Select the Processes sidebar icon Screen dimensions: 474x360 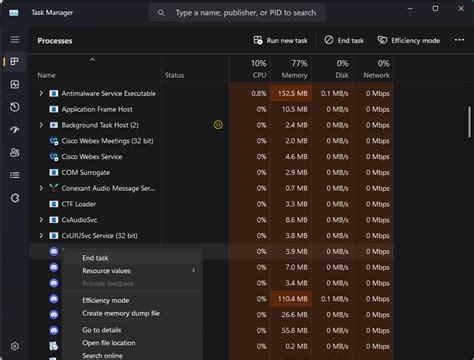[15, 61]
